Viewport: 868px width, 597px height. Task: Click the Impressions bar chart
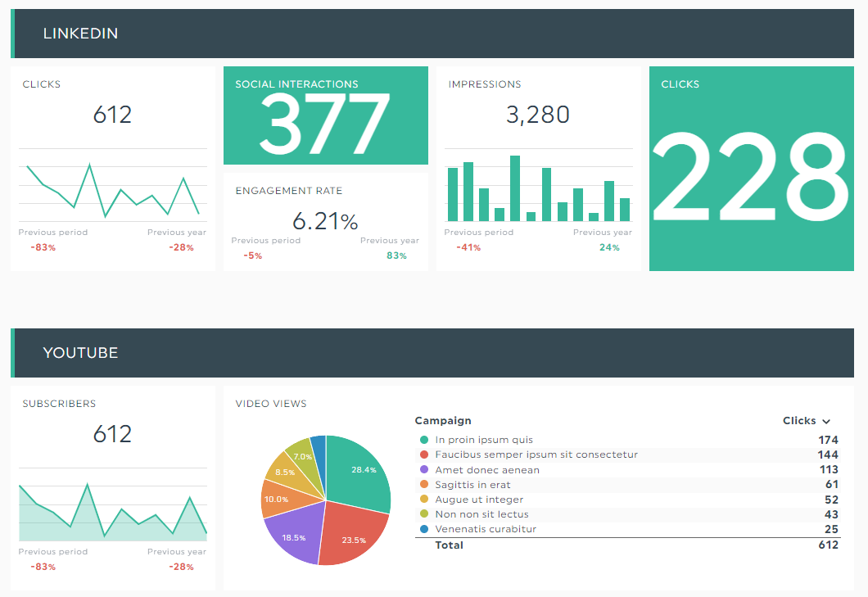pyautogui.click(x=539, y=186)
